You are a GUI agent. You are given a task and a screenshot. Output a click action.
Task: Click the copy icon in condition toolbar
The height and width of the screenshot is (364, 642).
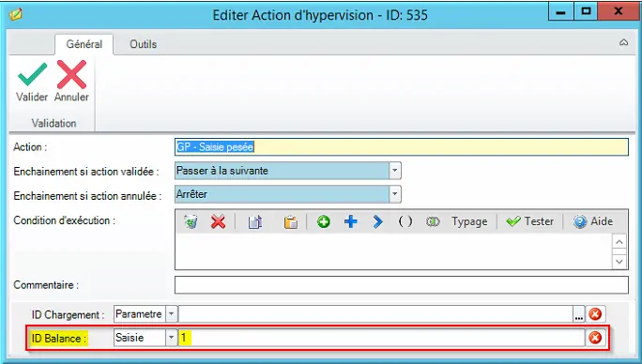click(x=254, y=222)
